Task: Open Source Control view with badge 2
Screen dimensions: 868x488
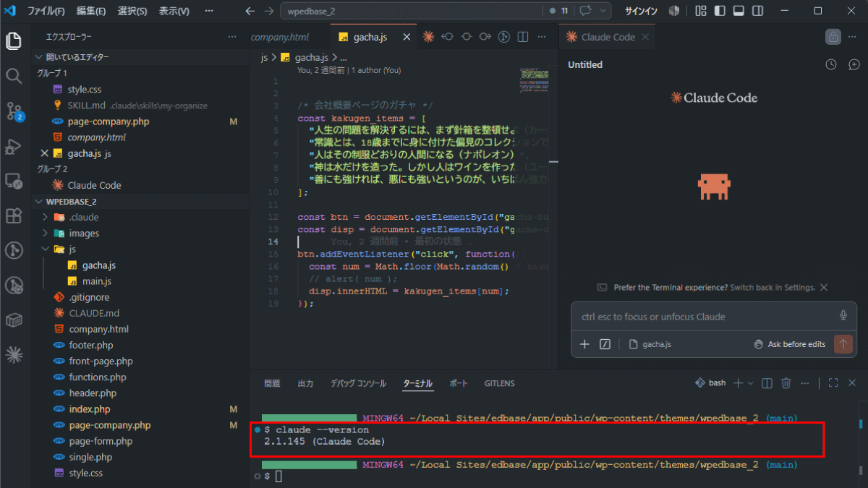Action: click(x=13, y=111)
